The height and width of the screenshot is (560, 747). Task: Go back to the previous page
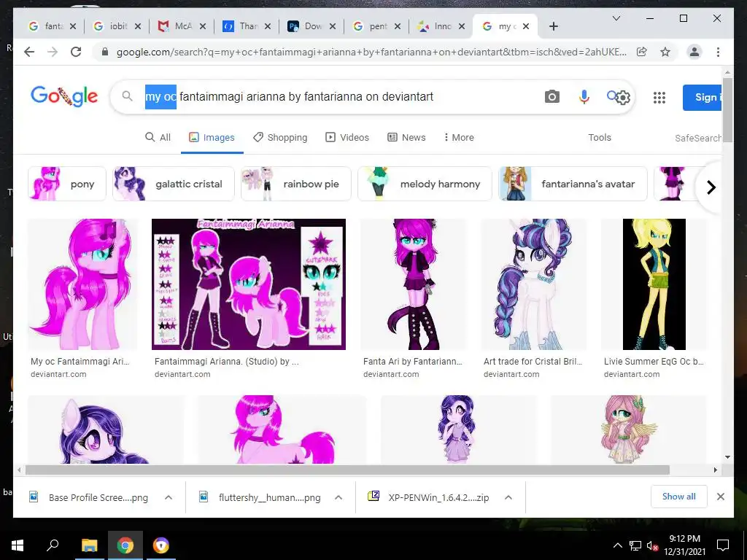tap(29, 52)
